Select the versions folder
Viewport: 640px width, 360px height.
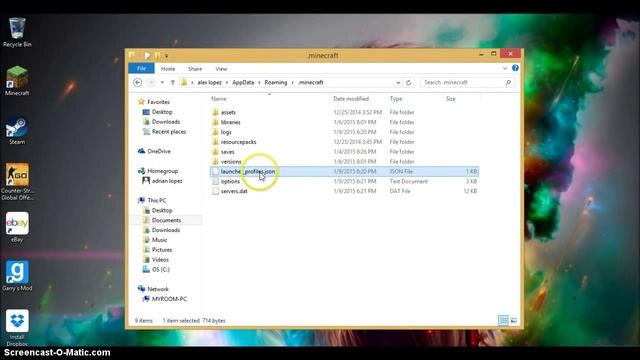click(x=231, y=161)
